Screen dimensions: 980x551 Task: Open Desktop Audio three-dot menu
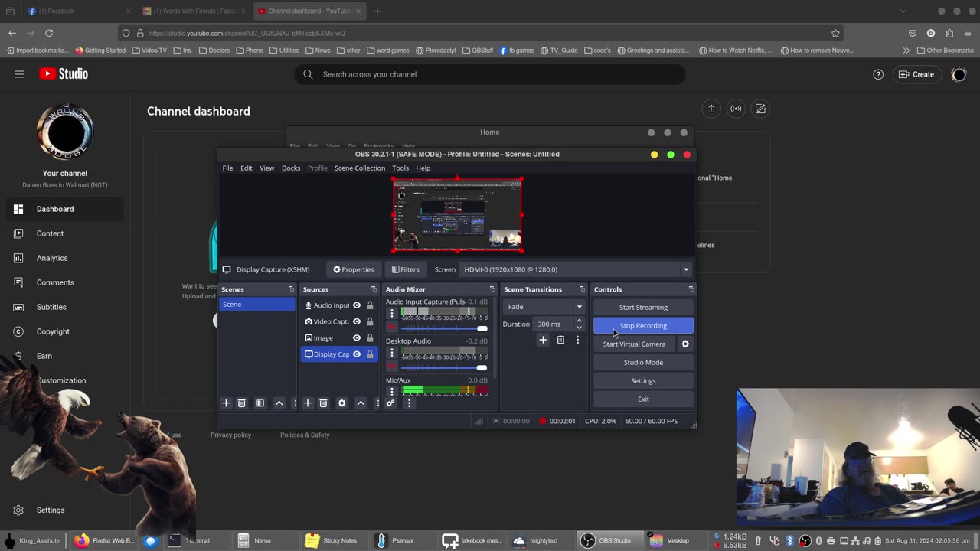[x=392, y=353]
